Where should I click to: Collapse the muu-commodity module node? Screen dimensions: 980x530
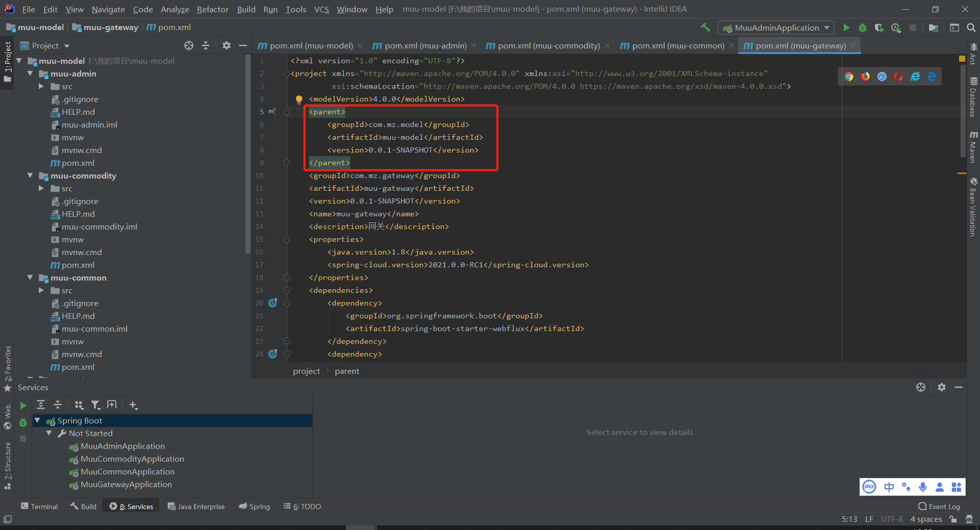(x=30, y=175)
